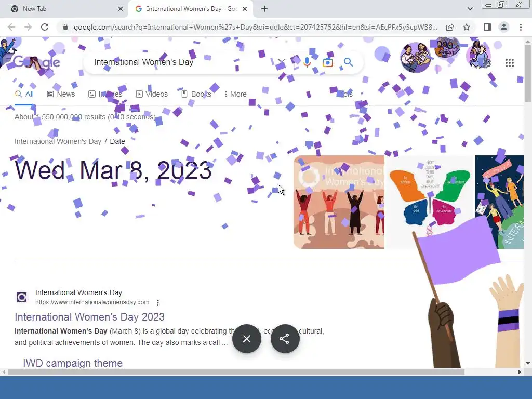Image resolution: width=532 pixels, height=399 pixels.
Task: Share the confetti animation
Action: coord(285,339)
